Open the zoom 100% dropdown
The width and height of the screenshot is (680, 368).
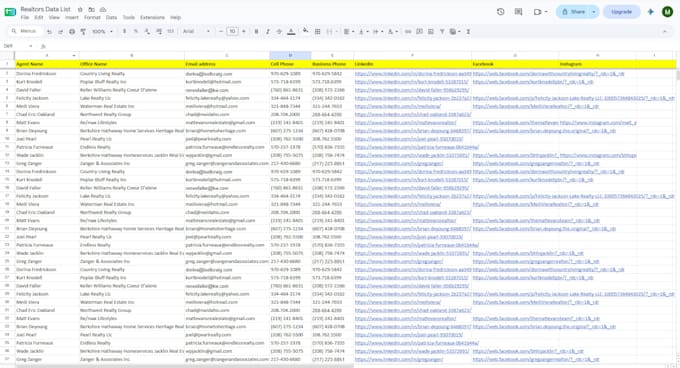102,32
